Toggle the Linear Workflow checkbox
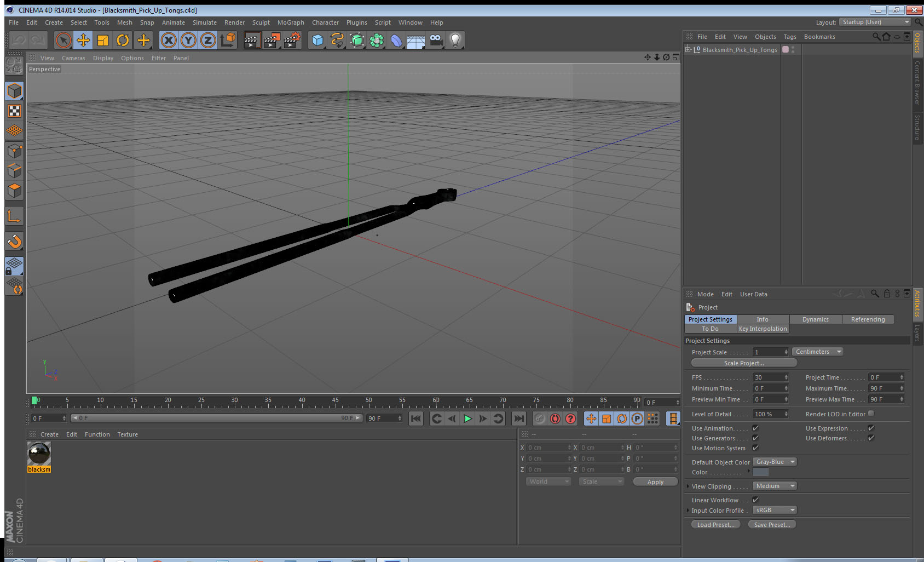 point(755,500)
